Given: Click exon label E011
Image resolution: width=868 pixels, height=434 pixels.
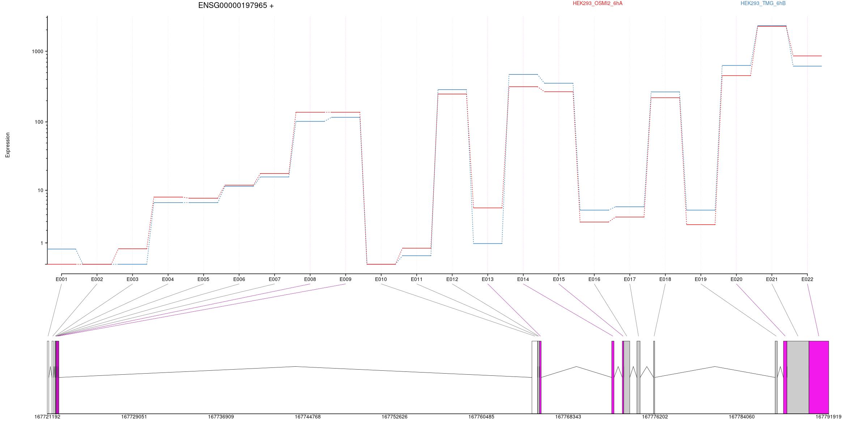Looking at the screenshot, I should [417, 279].
